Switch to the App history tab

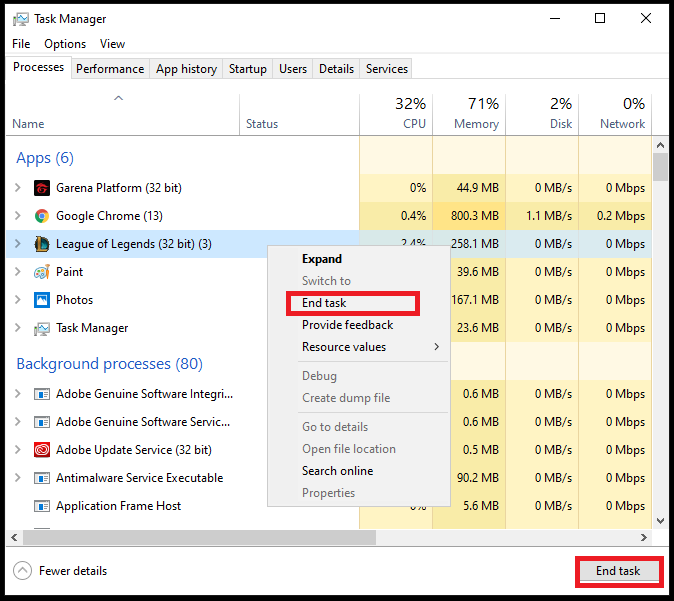pyautogui.click(x=186, y=69)
